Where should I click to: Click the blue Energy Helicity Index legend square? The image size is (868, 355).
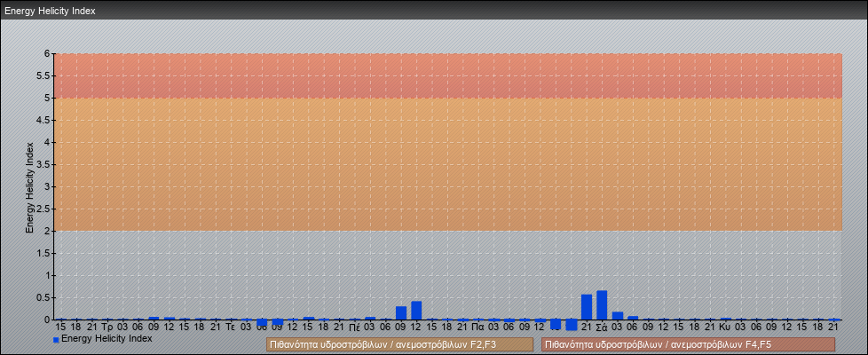click(x=56, y=339)
